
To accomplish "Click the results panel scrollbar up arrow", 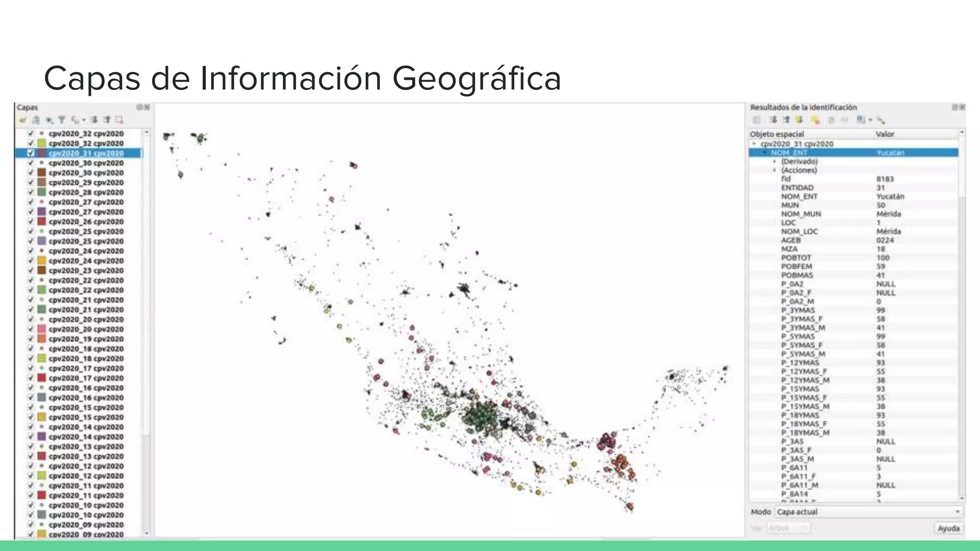I will (962, 132).
